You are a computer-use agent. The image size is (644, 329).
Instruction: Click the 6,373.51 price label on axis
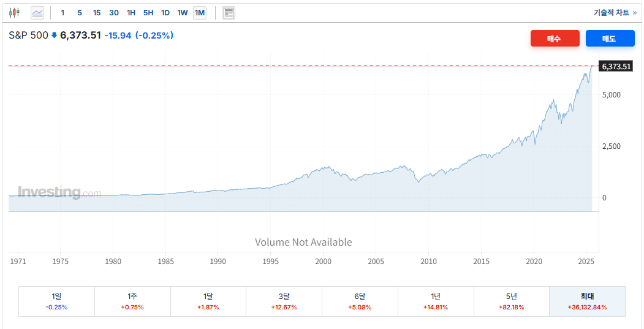[615, 66]
